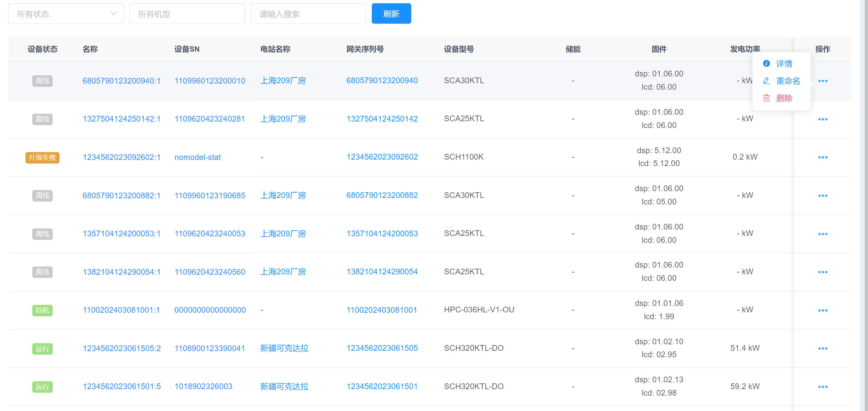Open more actions for 1327504124250142:1 row
The width and height of the screenshot is (868, 411).
pyautogui.click(x=823, y=119)
